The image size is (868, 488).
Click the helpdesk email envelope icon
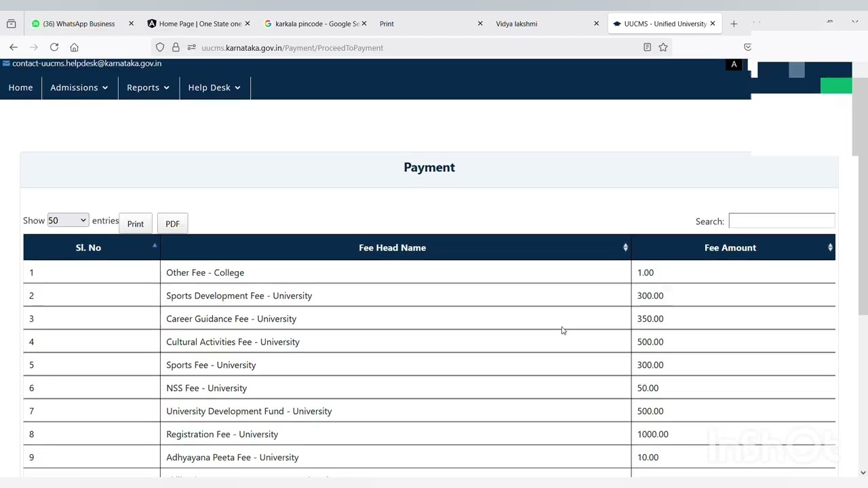point(6,63)
